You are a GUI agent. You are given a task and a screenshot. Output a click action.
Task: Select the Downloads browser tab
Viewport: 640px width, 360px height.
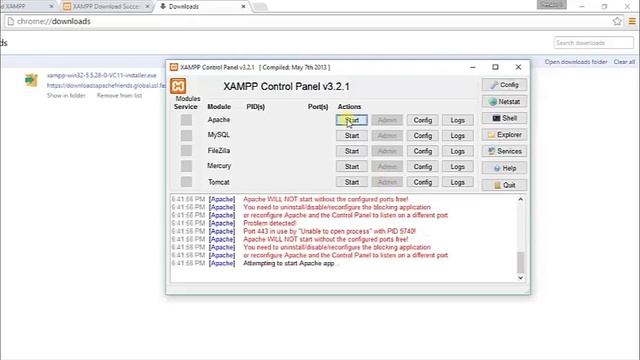[x=202, y=7]
